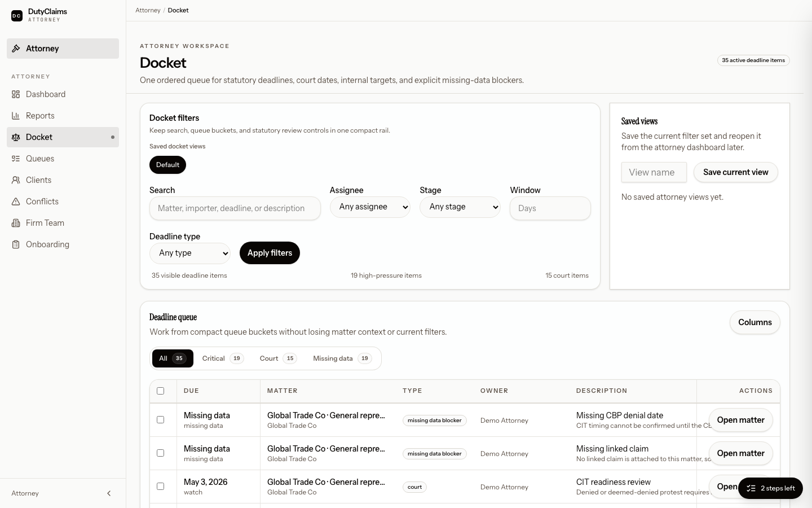Viewport: 812px width, 508px height.
Task: Click the DutyClaims DC logo icon
Action: click(17, 16)
